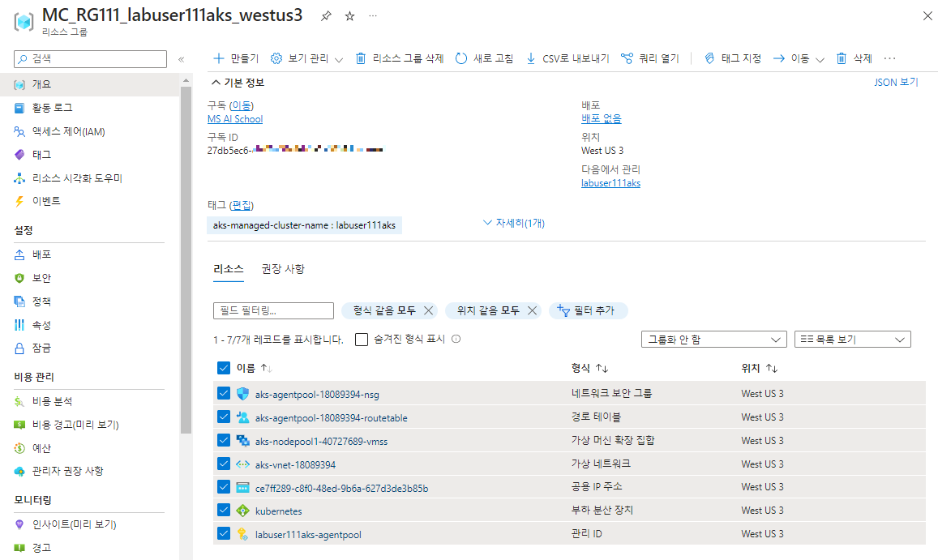The image size is (938, 560).
Task: Open the 보기 관리 dropdown
Action: [x=307, y=58]
